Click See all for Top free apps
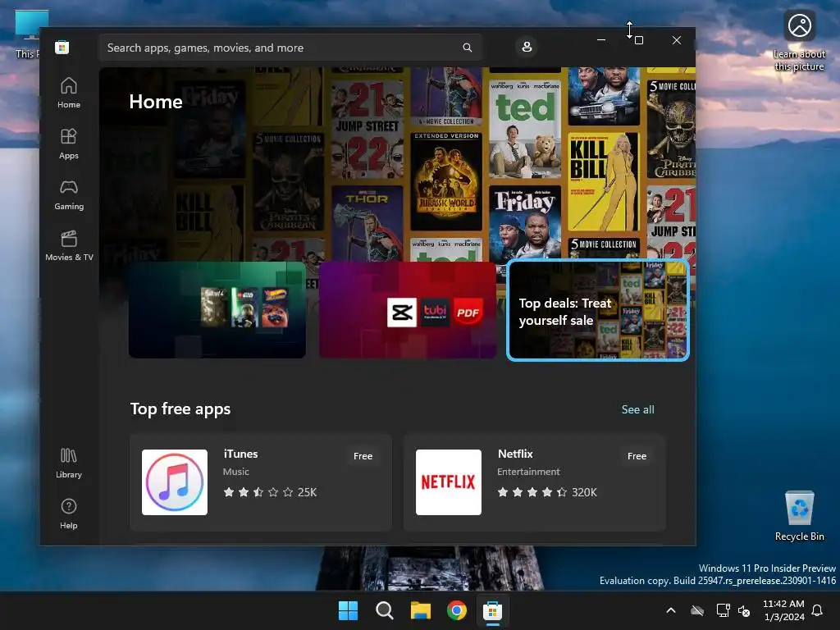 637,409
